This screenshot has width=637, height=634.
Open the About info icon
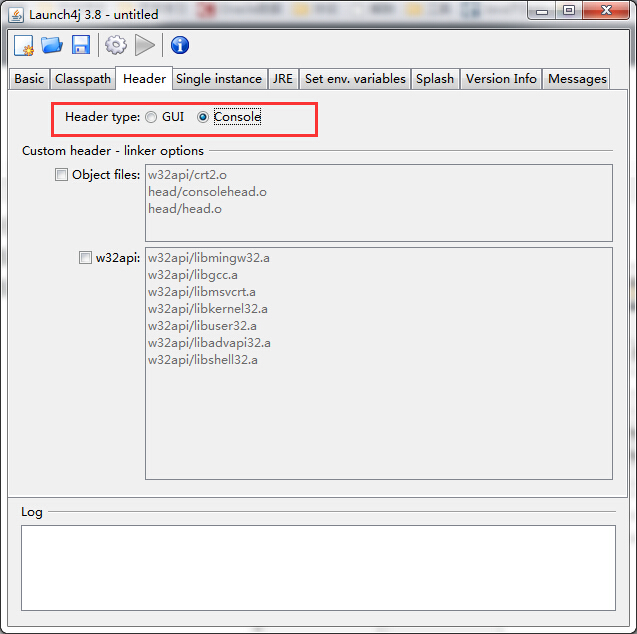(180, 45)
